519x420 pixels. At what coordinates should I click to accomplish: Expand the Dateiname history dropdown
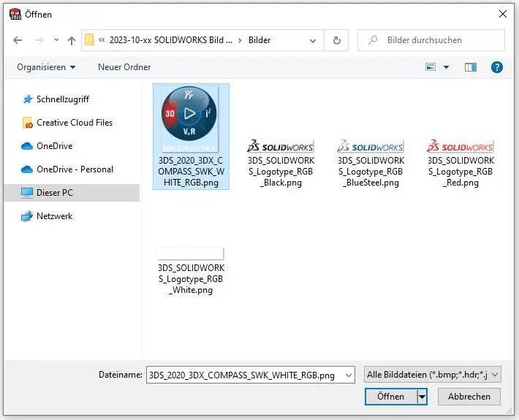[x=348, y=375]
